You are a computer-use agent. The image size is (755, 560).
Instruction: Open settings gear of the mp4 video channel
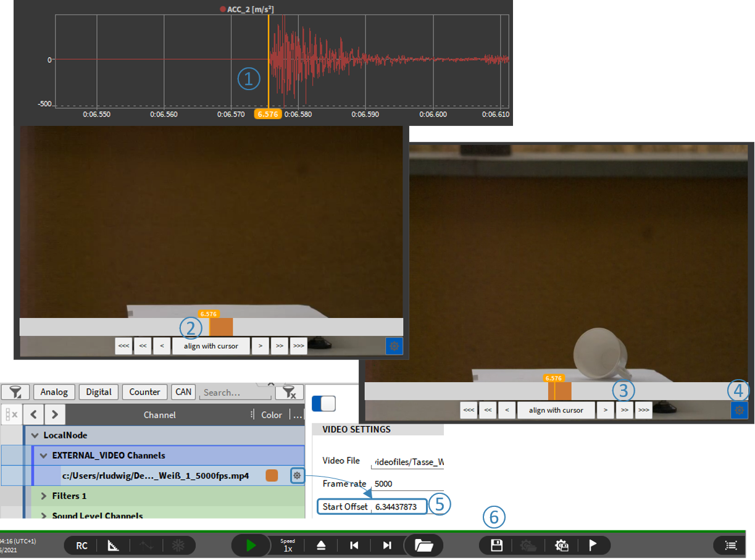tap(298, 475)
